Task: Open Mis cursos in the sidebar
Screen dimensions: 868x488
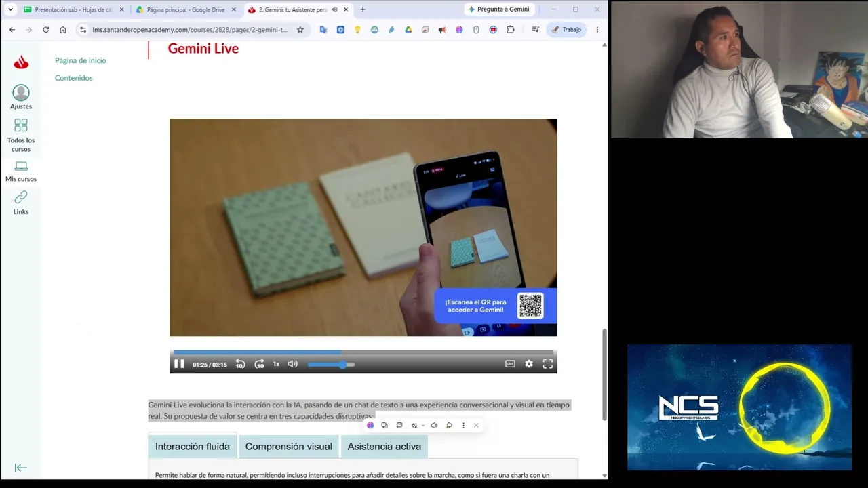Action: [21, 172]
